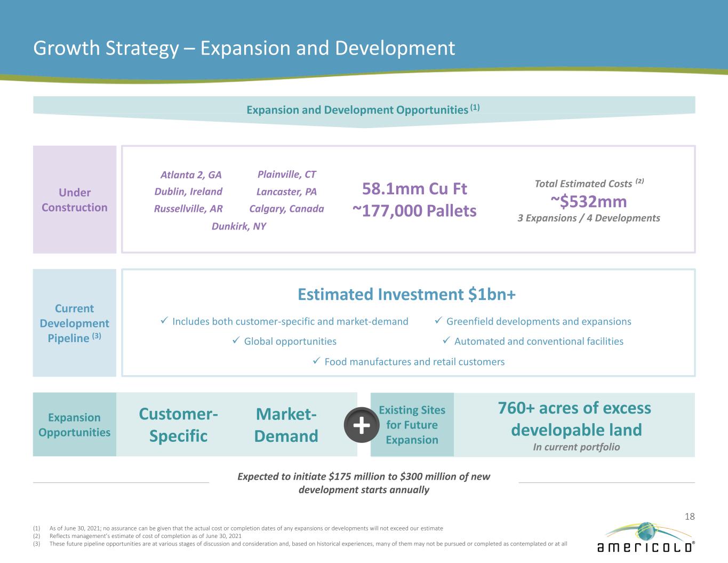
Task: Click the slide title Growth Strategy
Action: [244, 48]
